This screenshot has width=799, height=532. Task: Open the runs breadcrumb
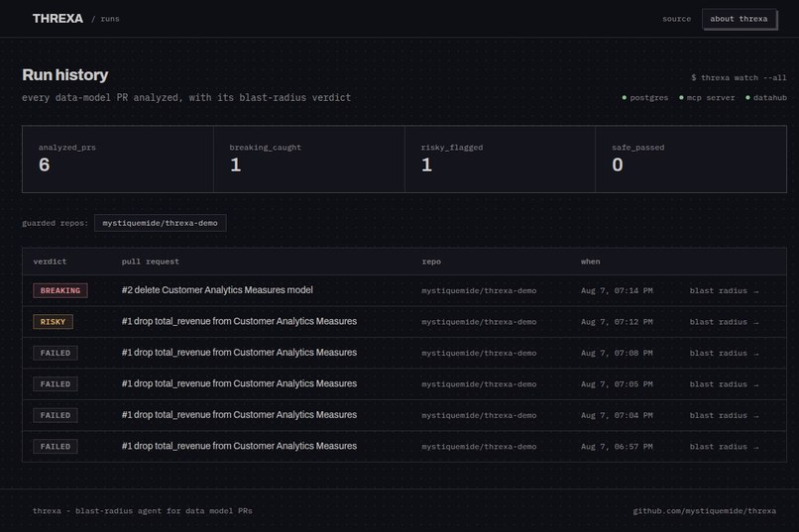click(110, 19)
